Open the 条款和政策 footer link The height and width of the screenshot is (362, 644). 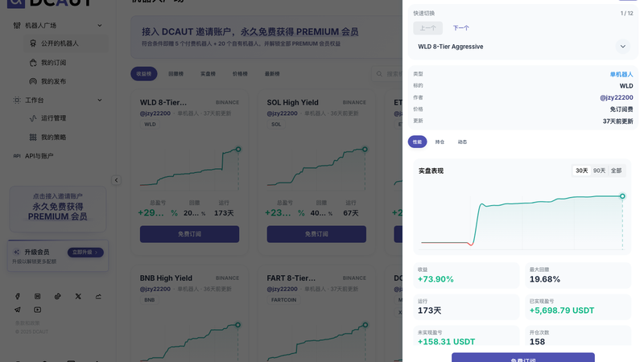click(27, 323)
